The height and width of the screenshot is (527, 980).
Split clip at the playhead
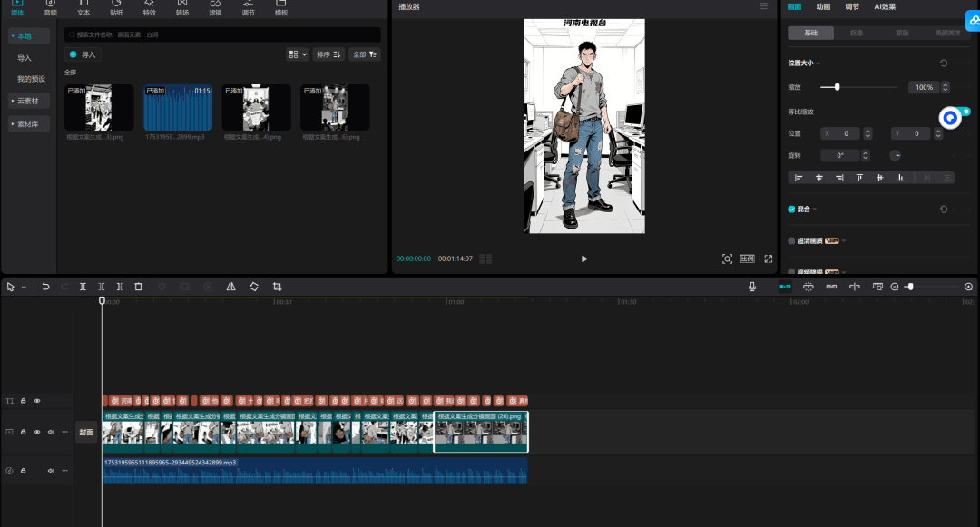pyautogui.click(x=83, y=287)
